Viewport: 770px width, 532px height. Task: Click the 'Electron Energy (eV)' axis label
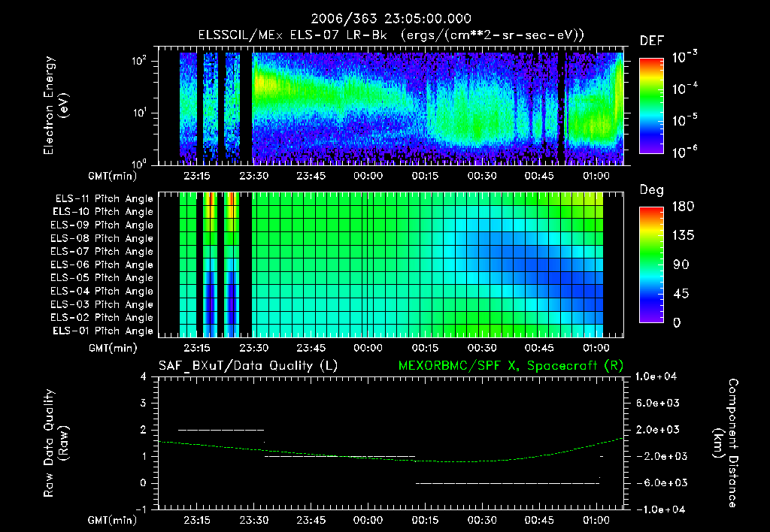[x=56, y=105]
